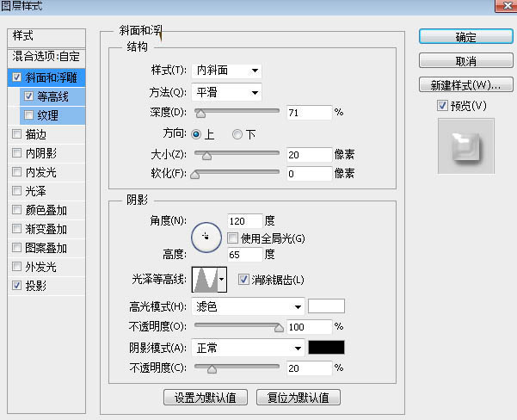The height and width of the screenshot is (420, 517).
Task: Check 使用全局光(G) option
Action: click(x=232, y=238)
